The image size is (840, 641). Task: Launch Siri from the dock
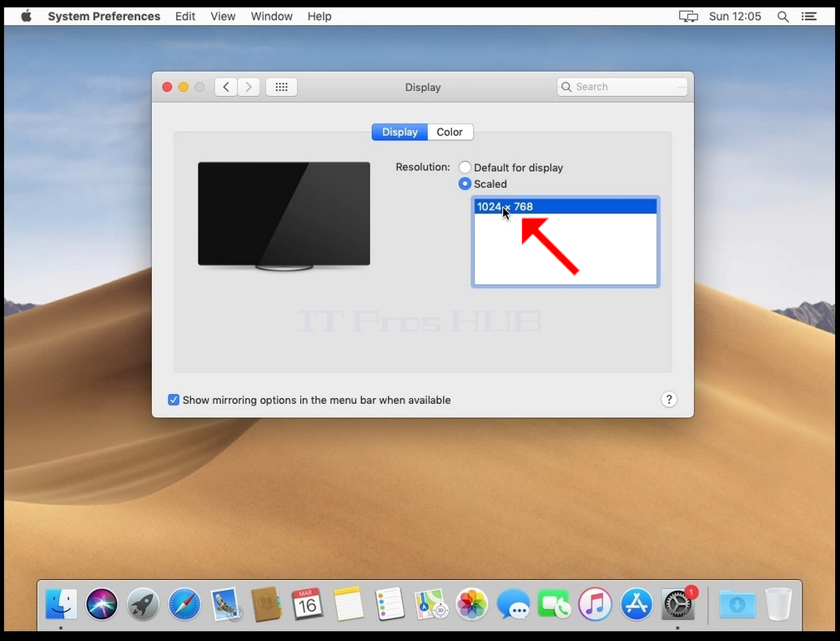coord(102,604)
